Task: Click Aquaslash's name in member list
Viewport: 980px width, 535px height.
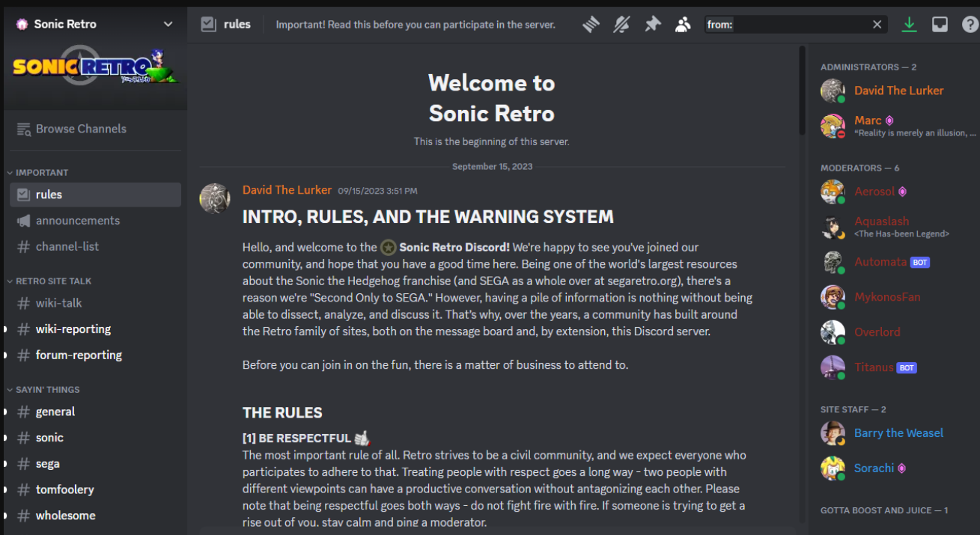Action: (x=881, y=221)
